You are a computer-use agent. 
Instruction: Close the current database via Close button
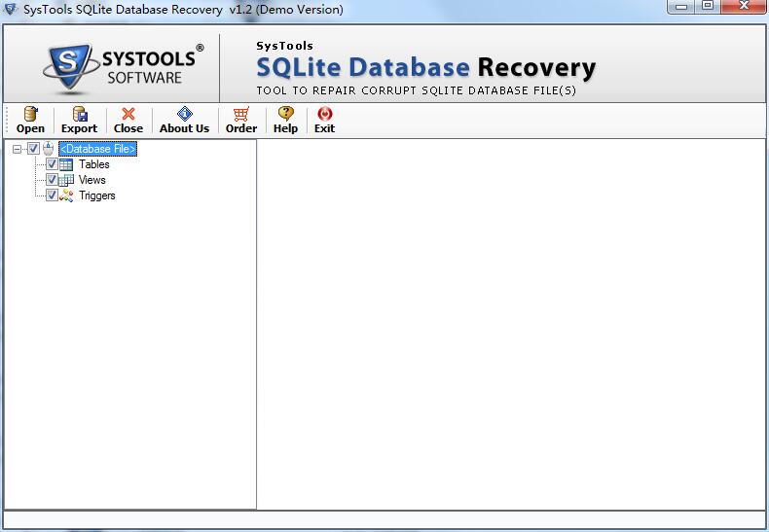pos(128,120)
